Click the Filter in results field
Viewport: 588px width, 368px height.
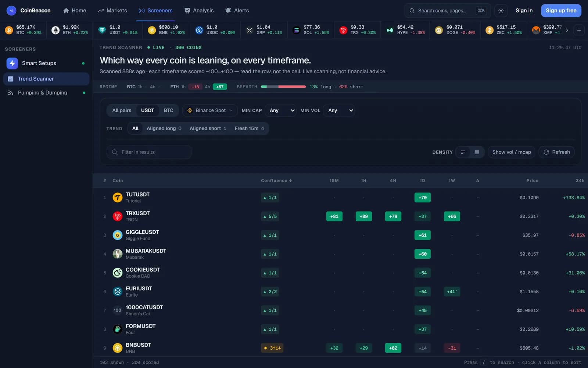point(149,152)
